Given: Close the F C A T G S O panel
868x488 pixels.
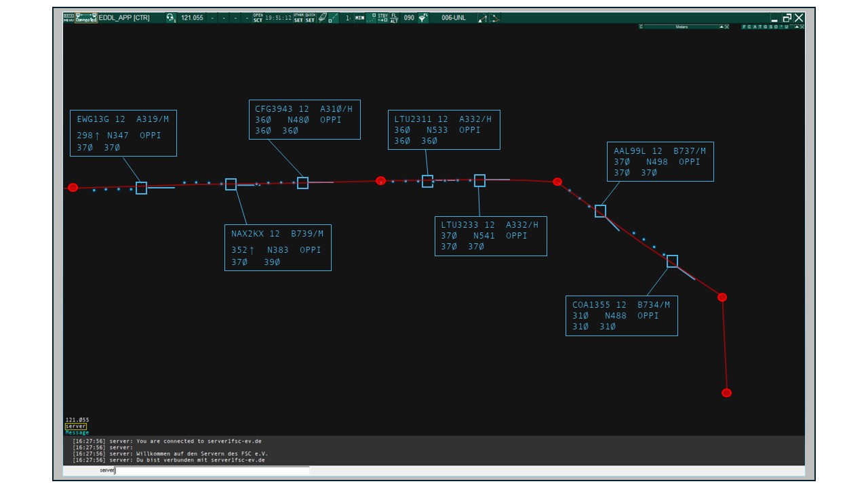Looking at the screenshot, I should [802, 27].
